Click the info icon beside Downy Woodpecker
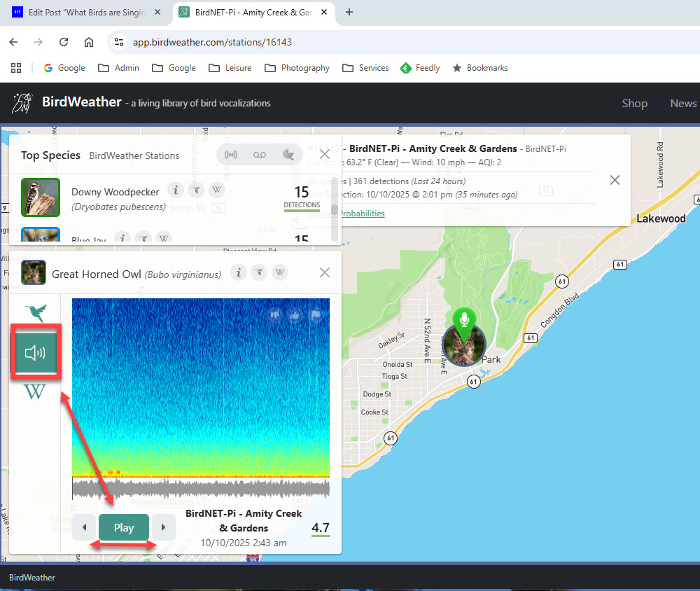 [x=175, y=190]
